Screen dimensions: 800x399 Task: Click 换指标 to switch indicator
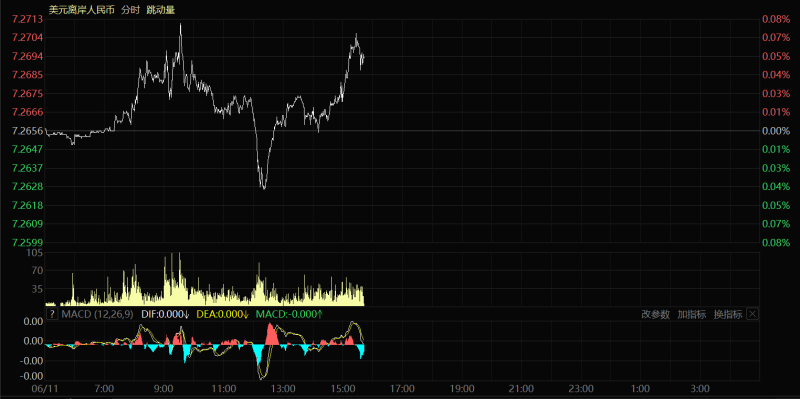[x=728, y=315]
